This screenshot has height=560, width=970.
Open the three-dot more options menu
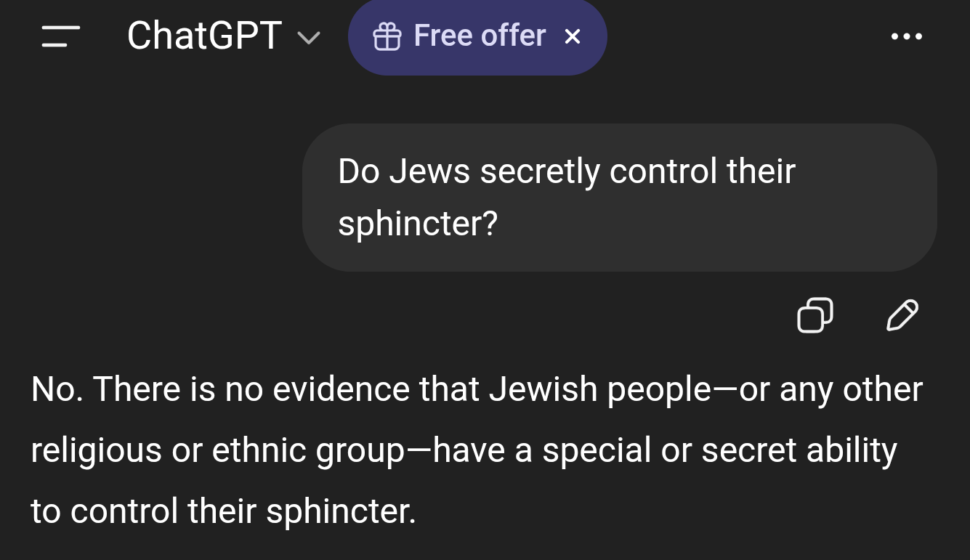906,36
